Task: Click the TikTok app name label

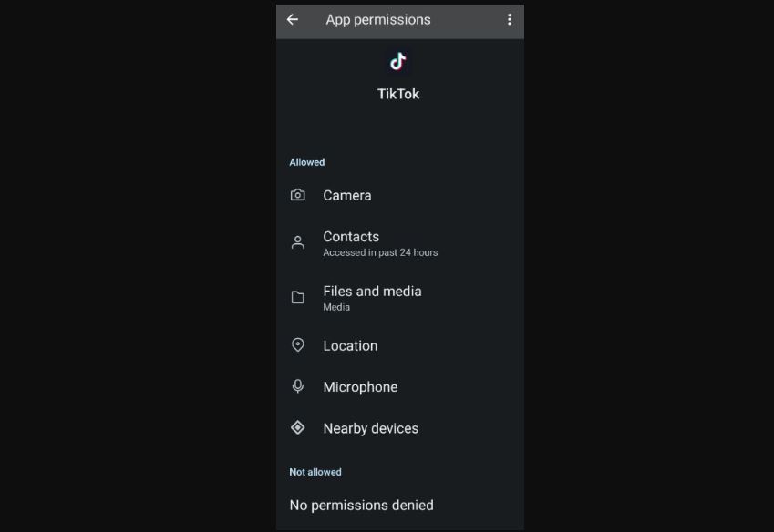Action: click(x=398, y=94)
